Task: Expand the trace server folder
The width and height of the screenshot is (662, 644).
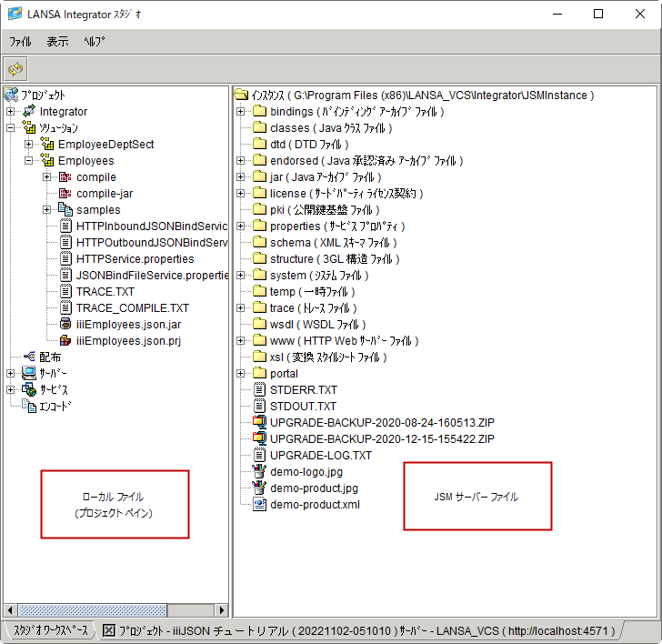Action: [x=241, y=307]
